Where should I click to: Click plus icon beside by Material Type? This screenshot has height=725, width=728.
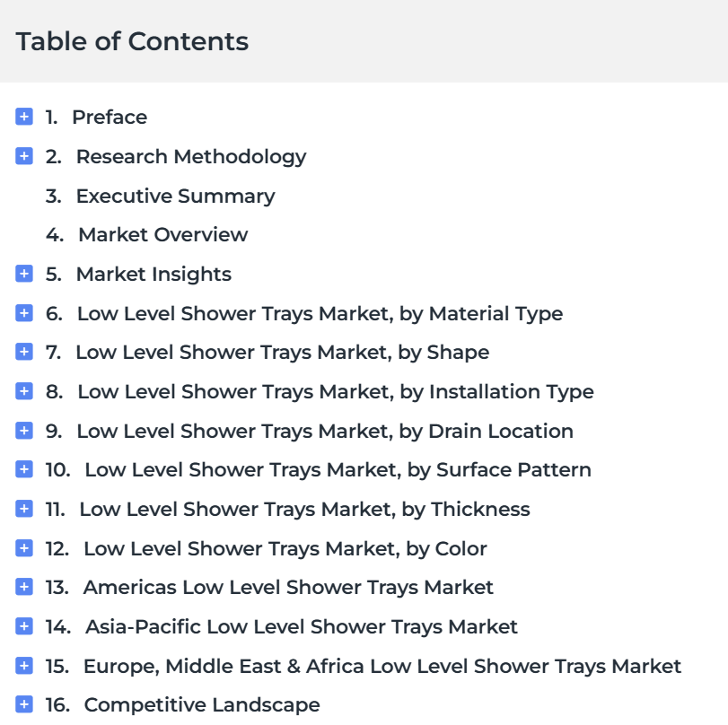[x=24, y=313]
